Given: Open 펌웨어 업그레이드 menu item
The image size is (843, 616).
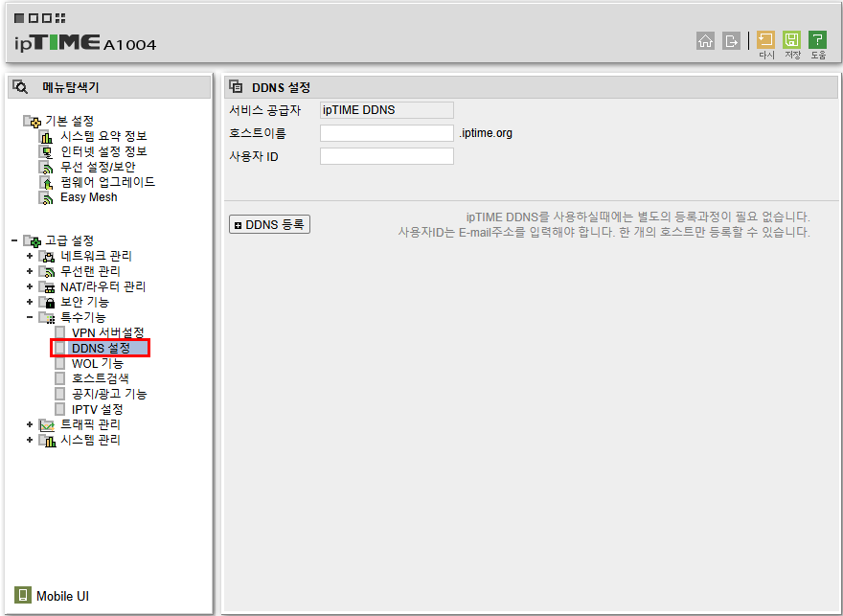Looking at the screenshot, I should point(107,182).
